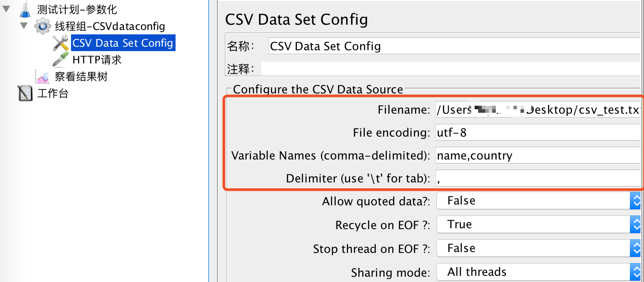Click the CSV Data Set Config wrench icon
644x282 pixels.
[60, 43]
